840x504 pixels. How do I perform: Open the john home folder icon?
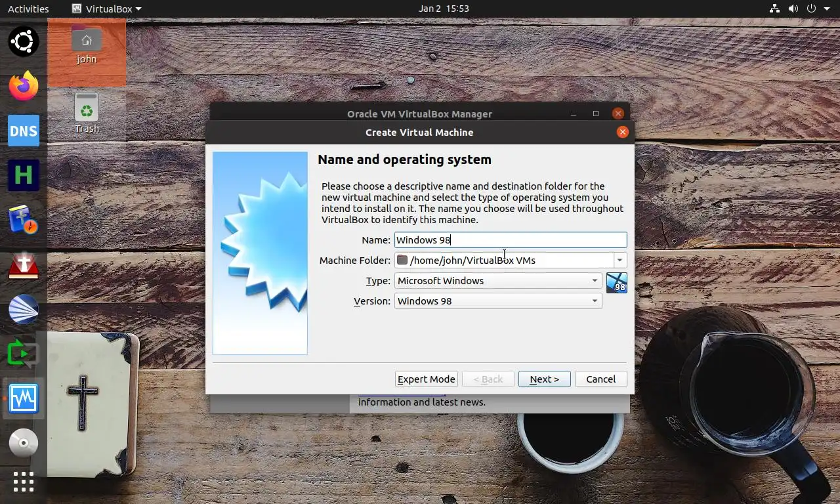tap(87, 45)
